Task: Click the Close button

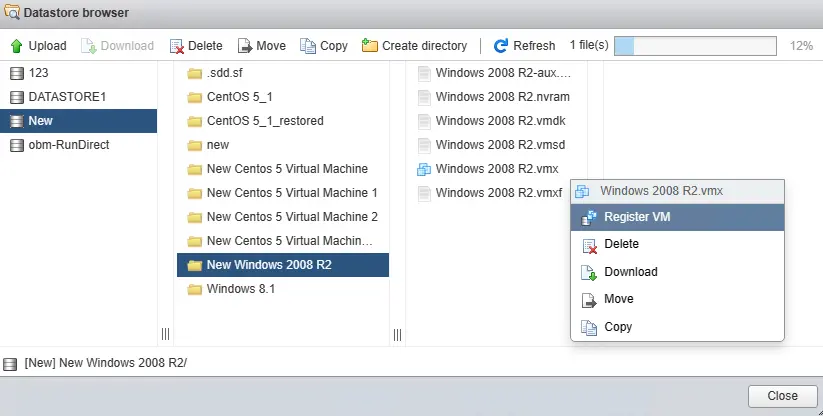Action: [782, 396]
